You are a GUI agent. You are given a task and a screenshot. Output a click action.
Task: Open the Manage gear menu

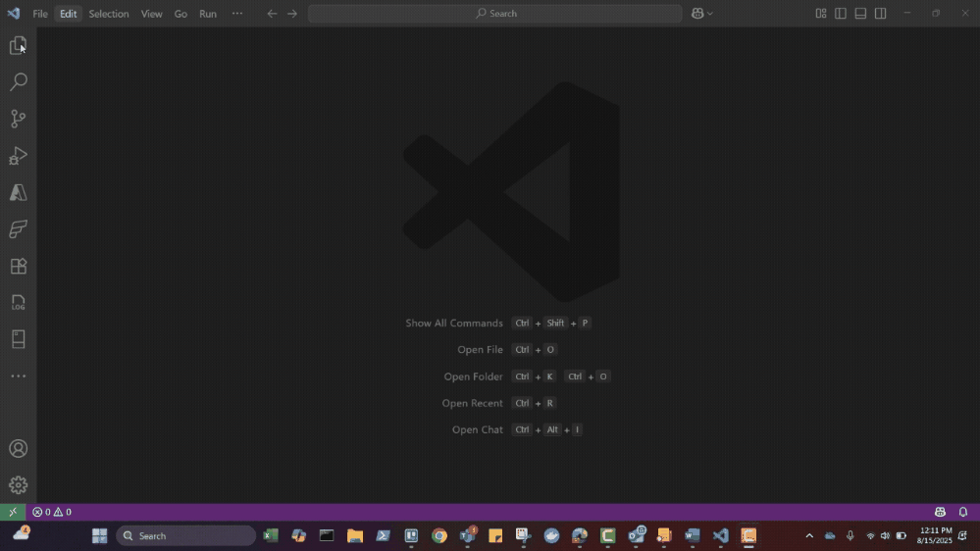(x=18, y=484)
